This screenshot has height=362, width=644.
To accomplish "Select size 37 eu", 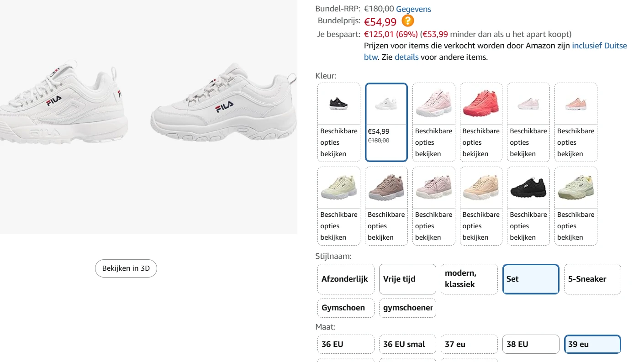I will (469, 344).
